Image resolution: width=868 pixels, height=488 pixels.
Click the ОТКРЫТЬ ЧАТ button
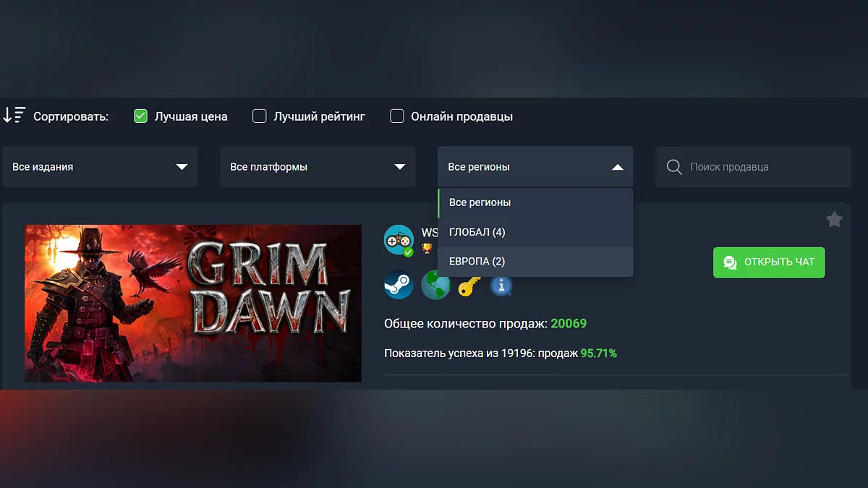click(769, 262)
